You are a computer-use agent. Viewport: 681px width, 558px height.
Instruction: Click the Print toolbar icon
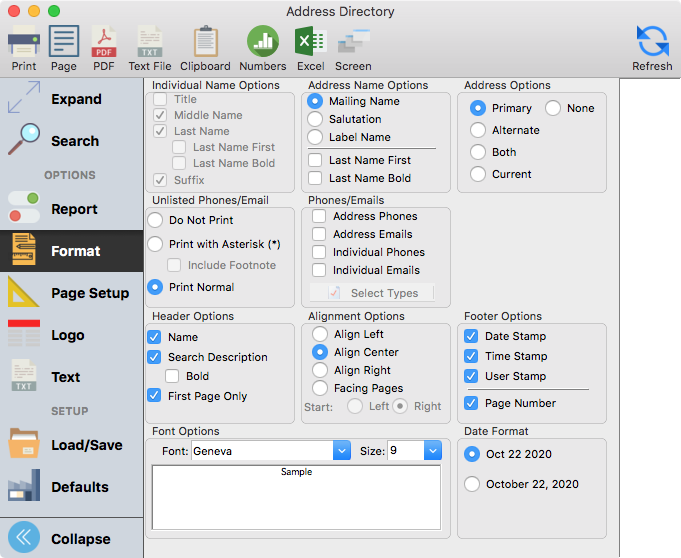click(24, 46)
